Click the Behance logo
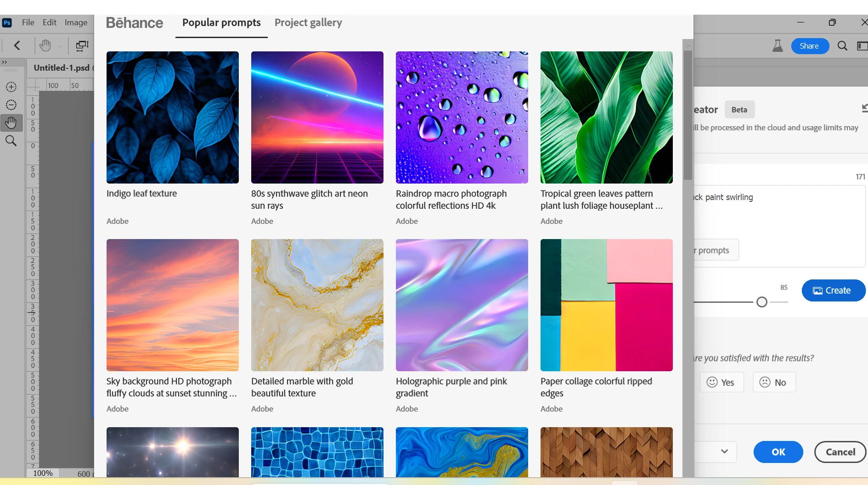Image resolution: width=868 pixels, height=485 pixels. (135, 22)
